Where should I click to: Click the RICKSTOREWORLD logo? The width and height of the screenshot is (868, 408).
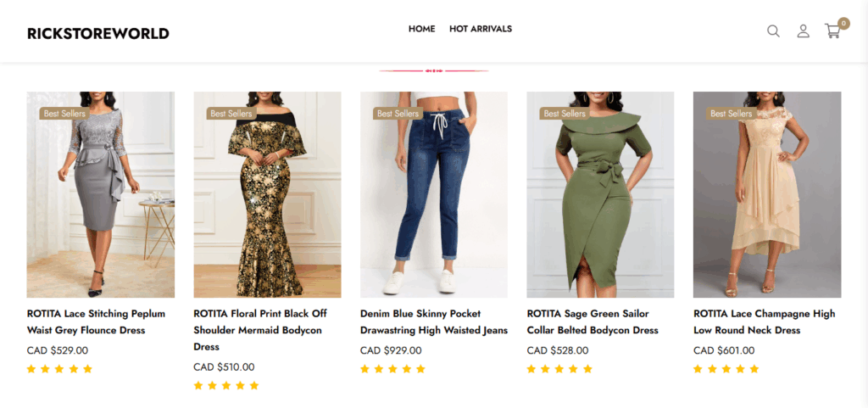click(98, 34)
